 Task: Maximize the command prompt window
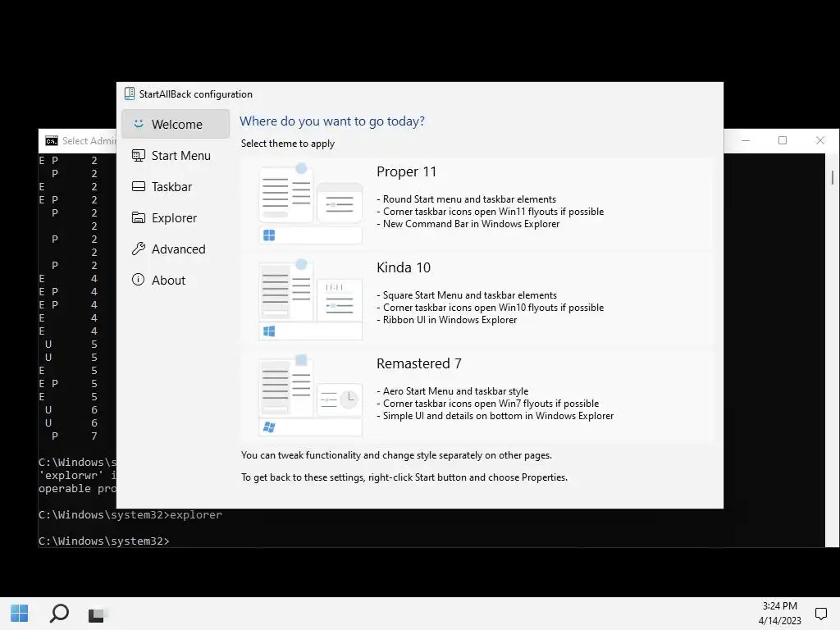point(783,140)
